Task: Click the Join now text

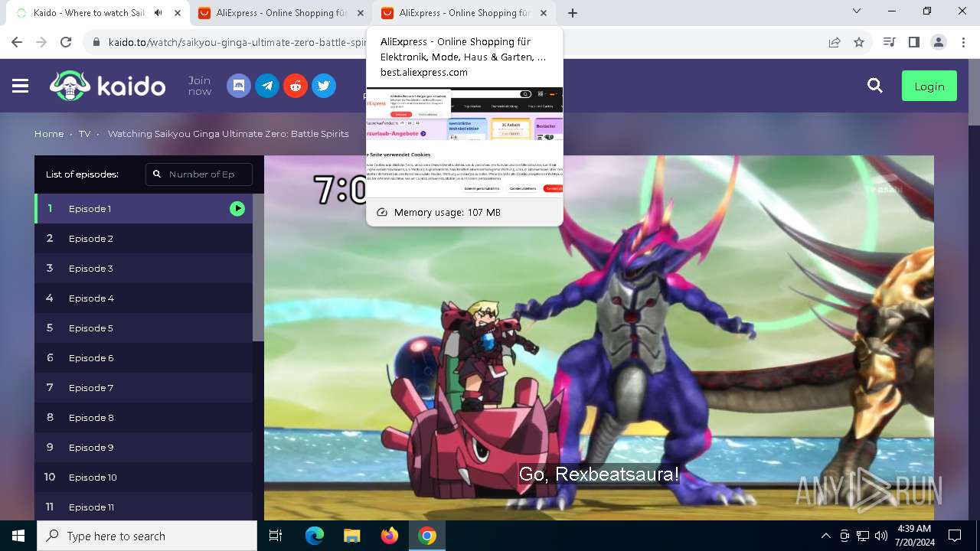Action: pos(200,86)
